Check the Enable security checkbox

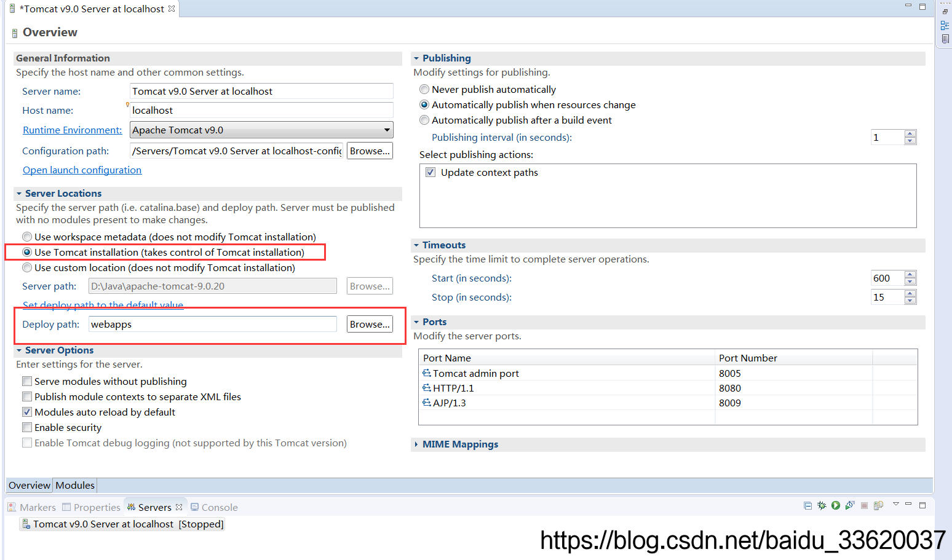point(27,427)
